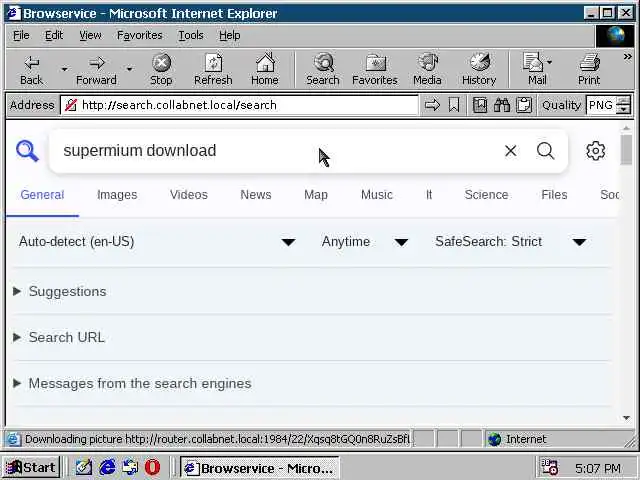
Task: Click the system tray scheduler icon
Action: click(x=549, y=467)
